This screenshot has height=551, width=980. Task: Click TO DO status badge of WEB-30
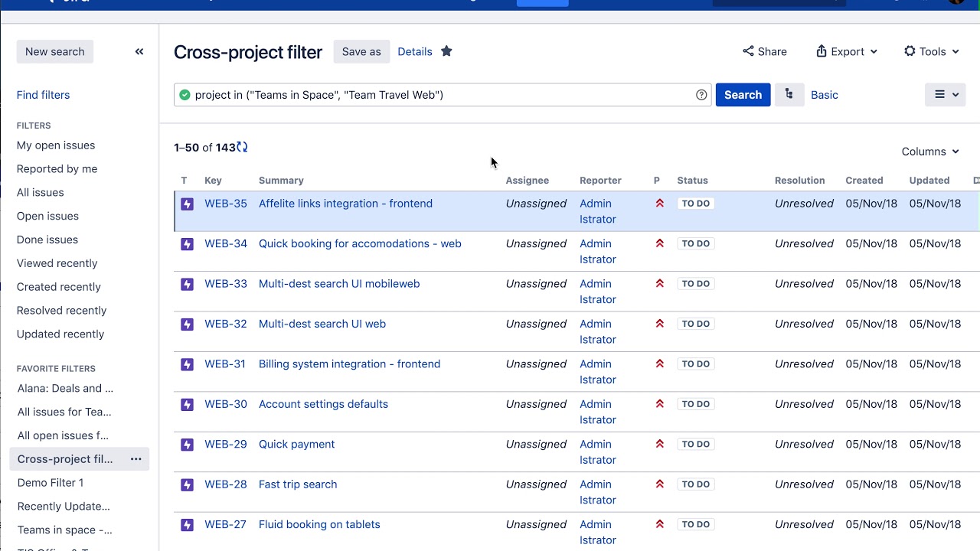point(696,404)
